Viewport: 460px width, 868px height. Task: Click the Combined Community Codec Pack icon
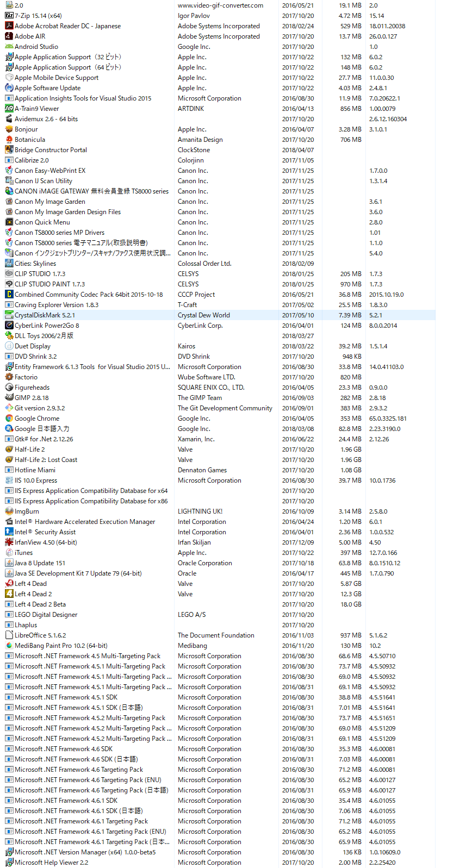[9, 294]
